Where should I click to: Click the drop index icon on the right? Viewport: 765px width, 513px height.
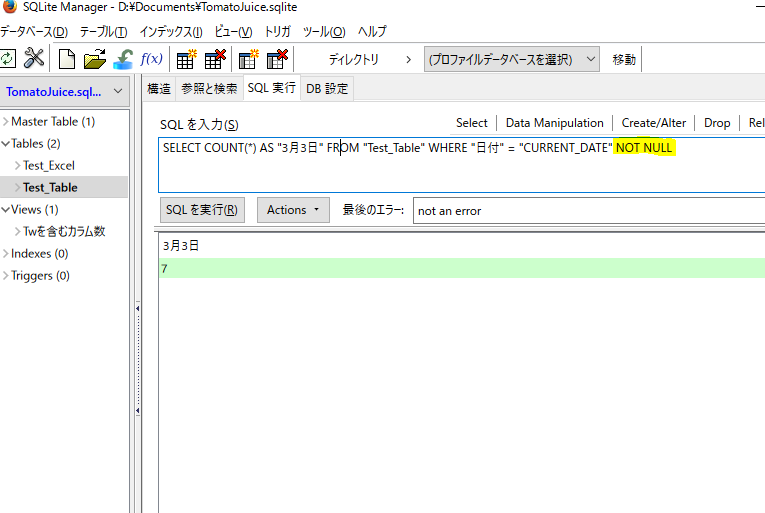click(x=277, y=59)
